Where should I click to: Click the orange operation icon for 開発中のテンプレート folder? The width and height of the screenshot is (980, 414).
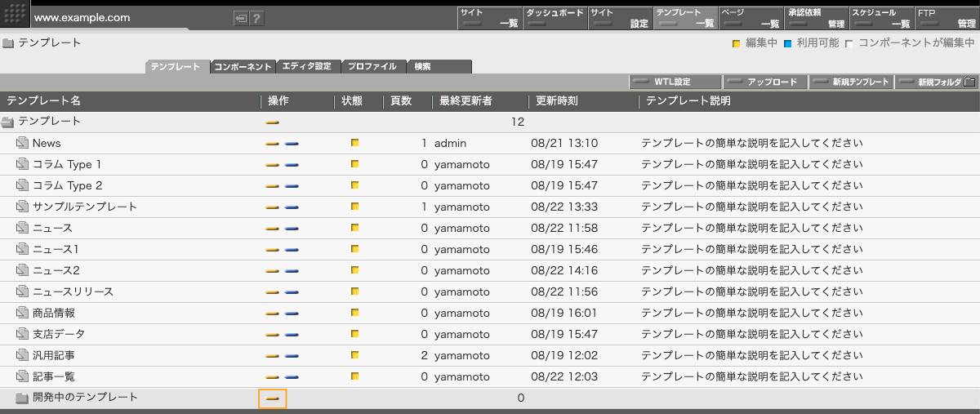(273, 398)
